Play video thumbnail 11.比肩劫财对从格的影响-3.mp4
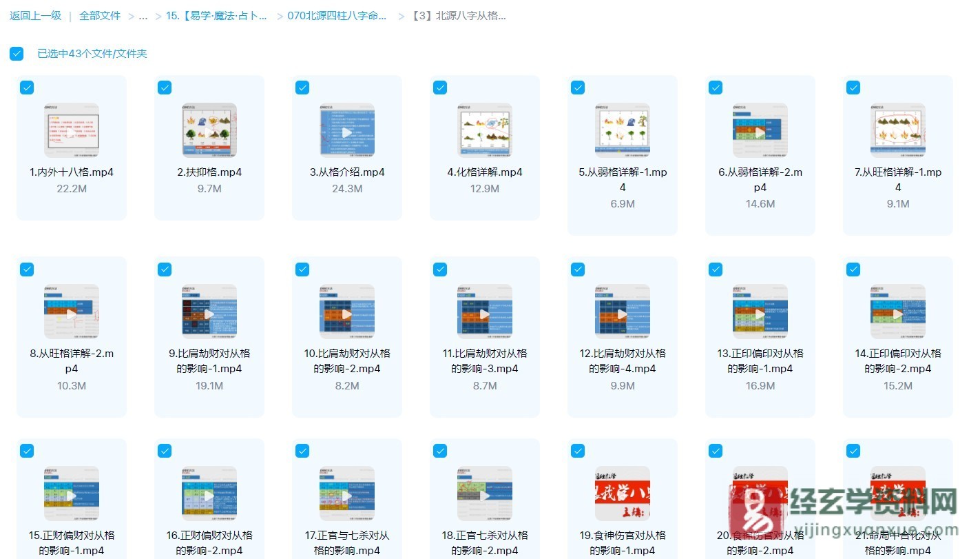The width and height of the screenshot is (980, 559). [485, 312]
